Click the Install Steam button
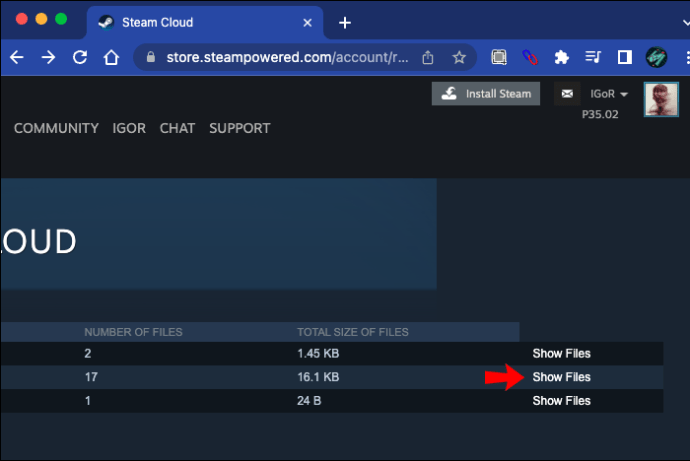 (486, 94)
